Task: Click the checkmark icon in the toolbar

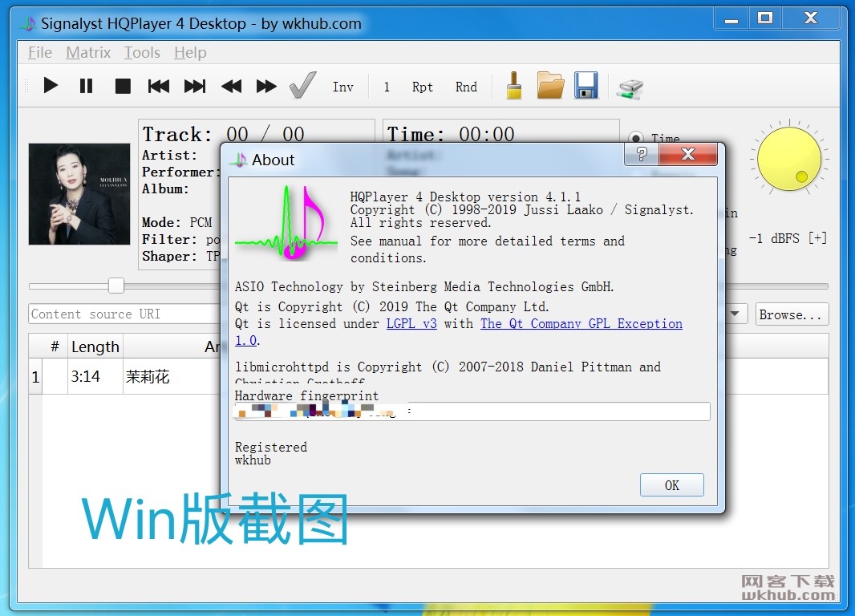Action: pos(302,85)
